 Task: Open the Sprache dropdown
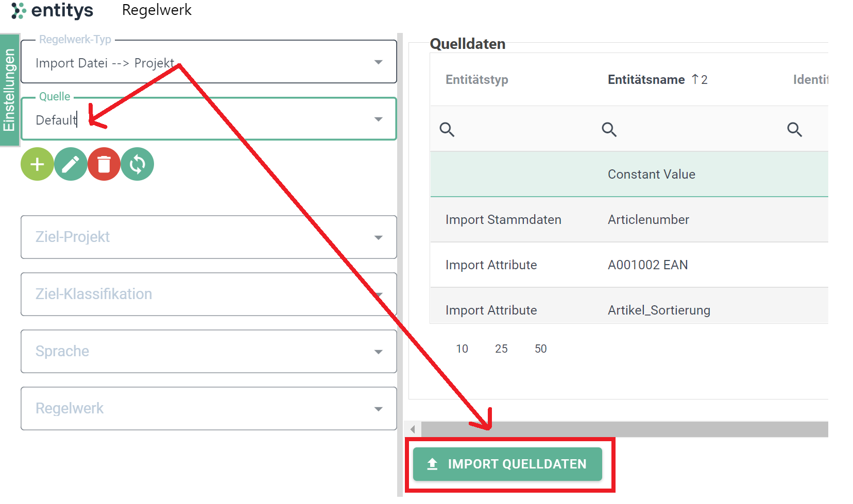pos(209,351)
